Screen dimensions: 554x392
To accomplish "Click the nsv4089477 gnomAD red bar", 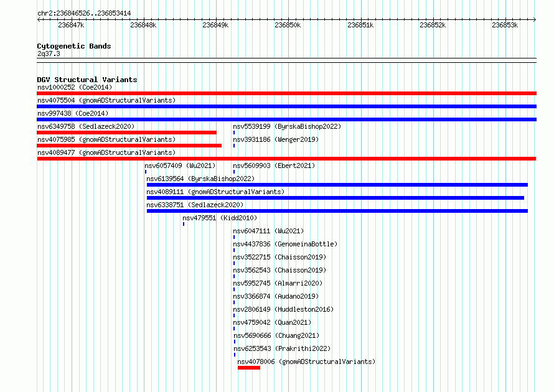I will tap(286, 159).
